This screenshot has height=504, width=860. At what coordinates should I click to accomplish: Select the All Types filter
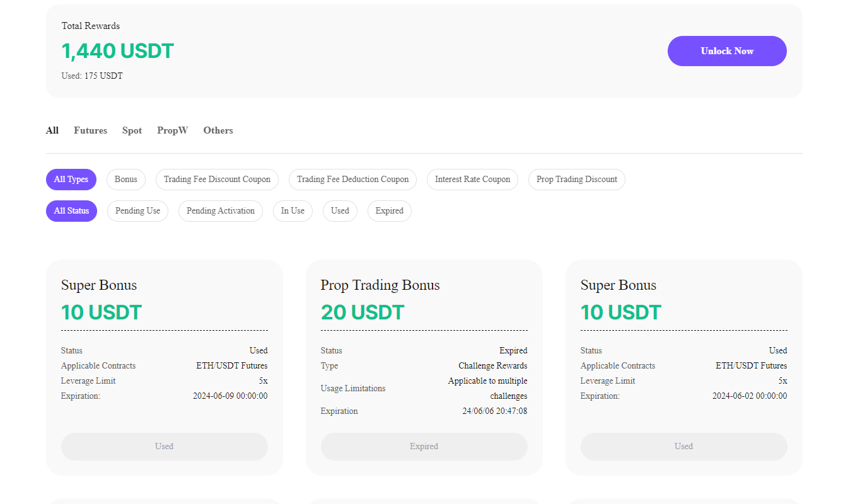(x=71, y=180)
